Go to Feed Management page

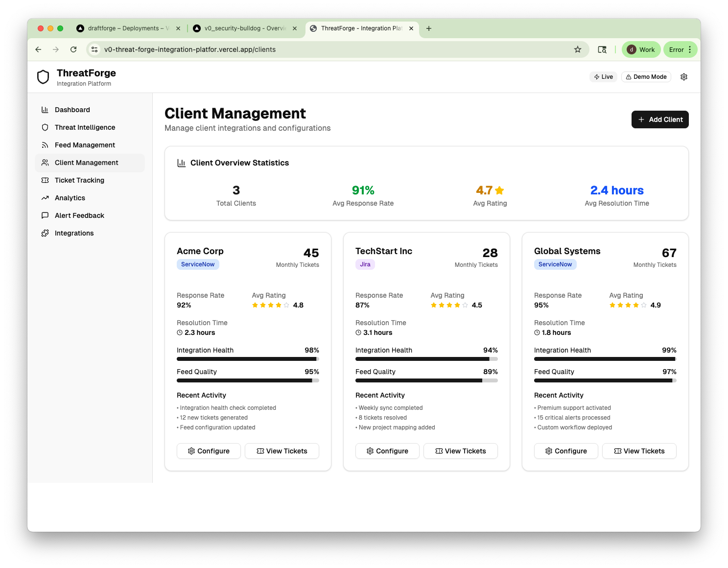(90, 145)
